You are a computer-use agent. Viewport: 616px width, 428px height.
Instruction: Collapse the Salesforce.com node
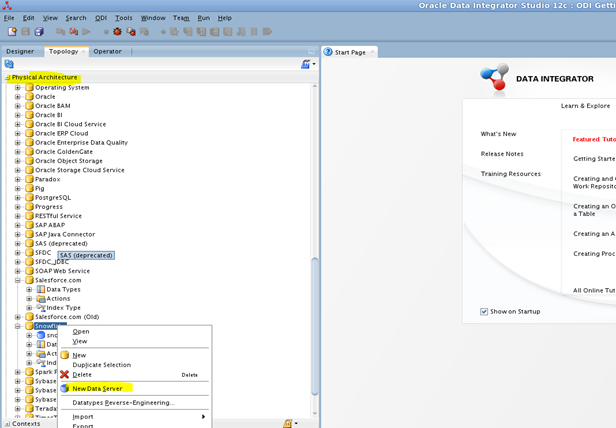[x=18, y=280]
